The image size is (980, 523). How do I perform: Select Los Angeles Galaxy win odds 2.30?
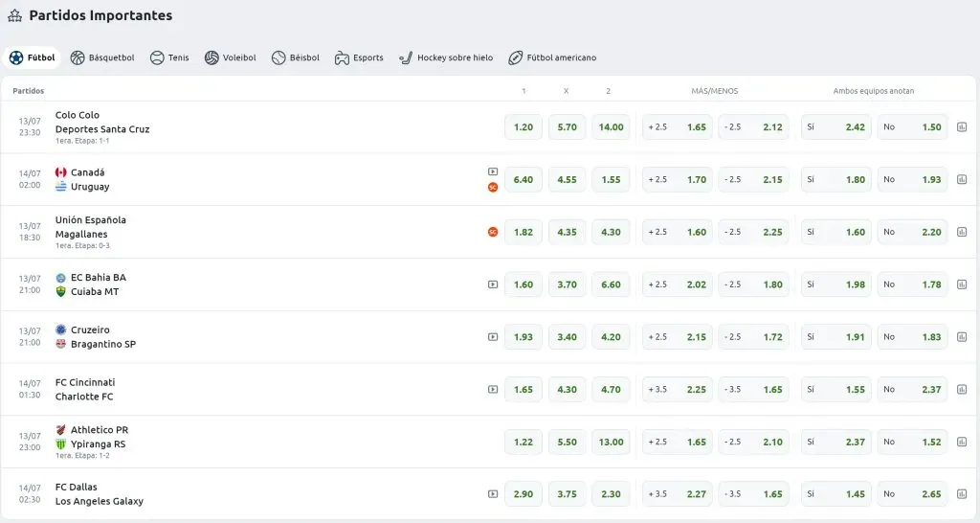611,494
